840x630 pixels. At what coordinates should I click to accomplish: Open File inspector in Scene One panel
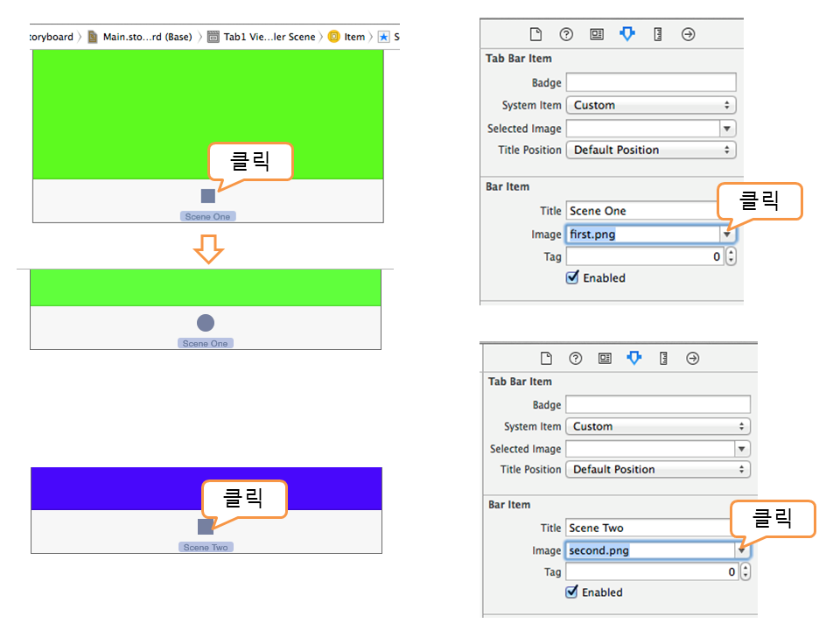point(536,34)
